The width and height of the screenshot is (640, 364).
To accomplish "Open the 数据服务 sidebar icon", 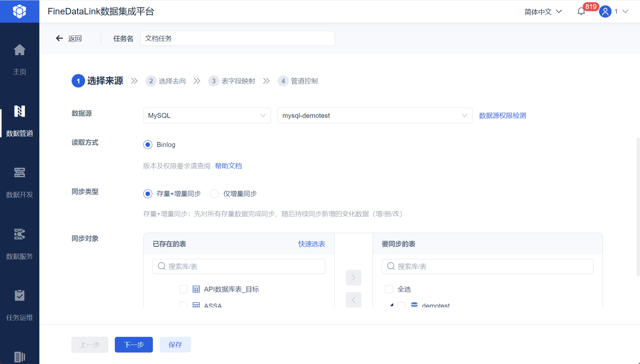I will point(20,234).
